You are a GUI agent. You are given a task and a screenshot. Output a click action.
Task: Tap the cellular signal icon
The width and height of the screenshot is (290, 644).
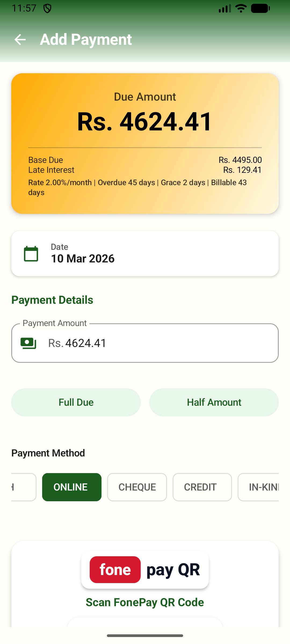225,9
